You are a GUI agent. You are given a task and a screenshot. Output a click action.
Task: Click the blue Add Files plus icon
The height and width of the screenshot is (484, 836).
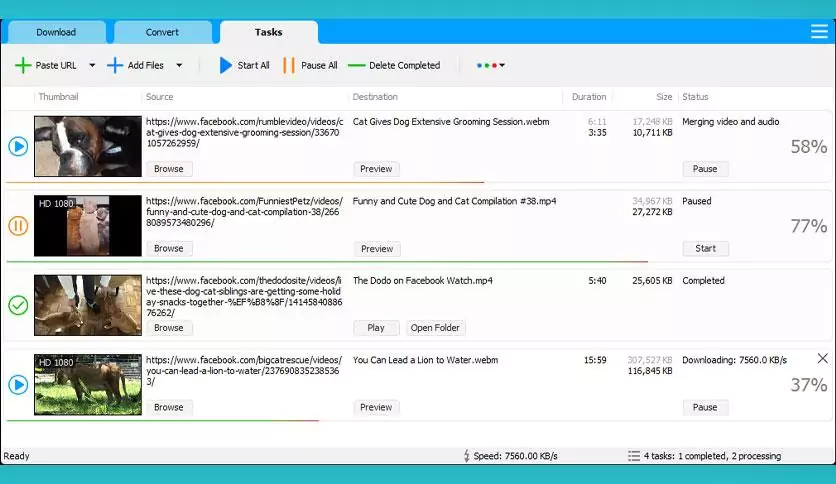(115, 66)
